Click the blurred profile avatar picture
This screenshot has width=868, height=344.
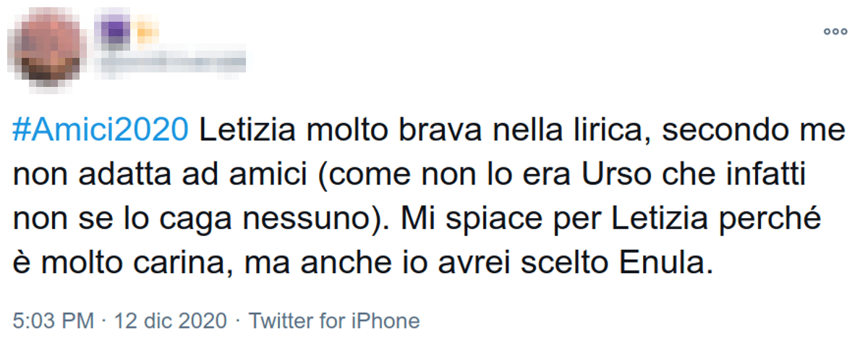48,46
